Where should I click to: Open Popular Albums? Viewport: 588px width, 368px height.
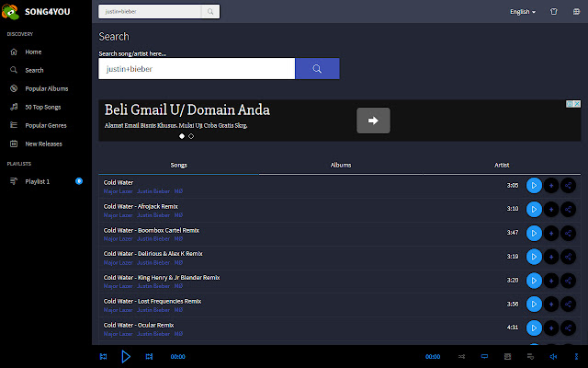click(x=47, y=88)
